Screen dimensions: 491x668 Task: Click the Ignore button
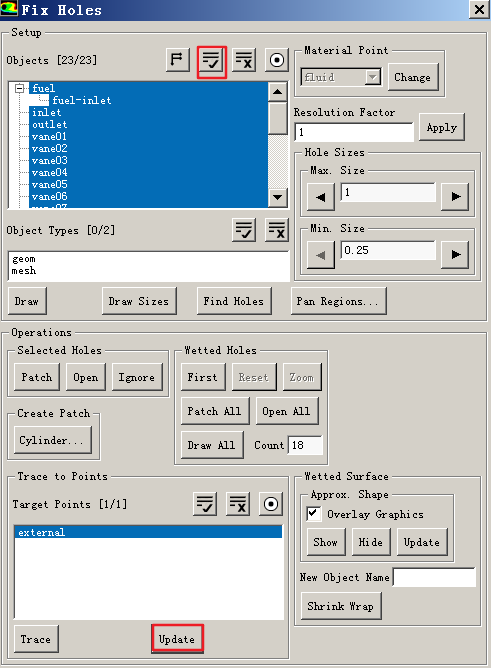pos(137,377)
